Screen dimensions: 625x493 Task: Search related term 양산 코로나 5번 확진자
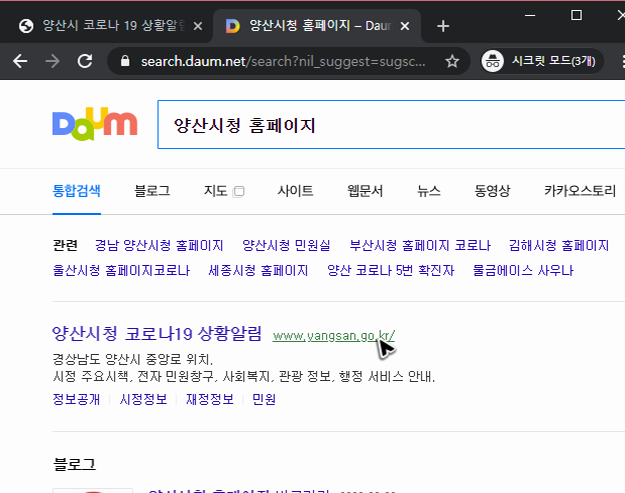pyautogui.click(x=390, y=271)
